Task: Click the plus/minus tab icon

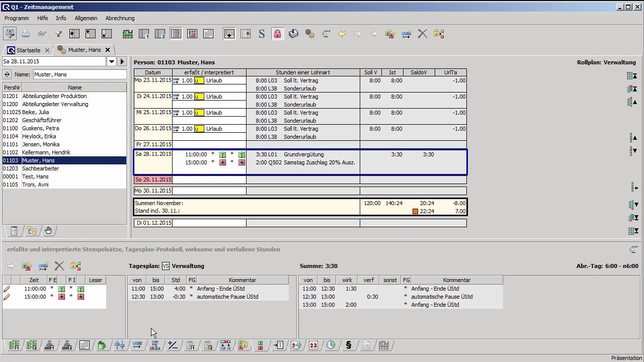Action: [173, 345]
